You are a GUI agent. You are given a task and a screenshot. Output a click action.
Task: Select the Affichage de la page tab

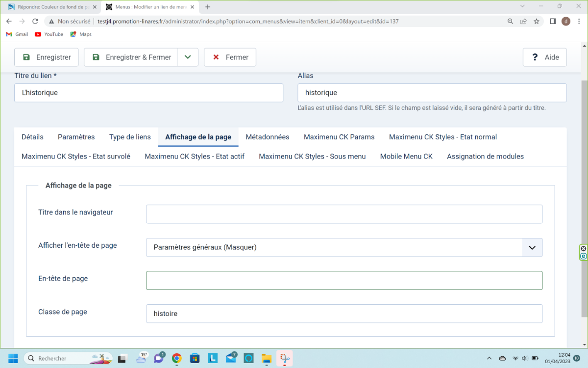pos(198,137)
